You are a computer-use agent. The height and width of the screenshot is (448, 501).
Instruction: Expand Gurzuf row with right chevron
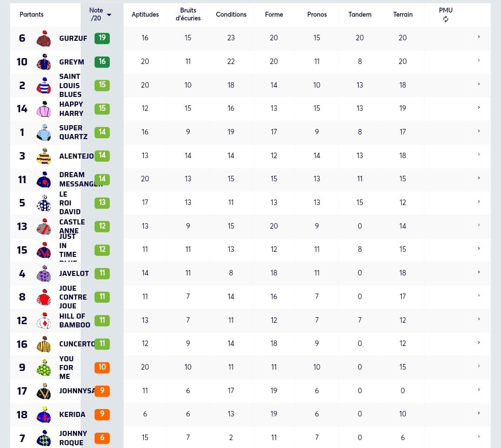click(x=479, y=37)
